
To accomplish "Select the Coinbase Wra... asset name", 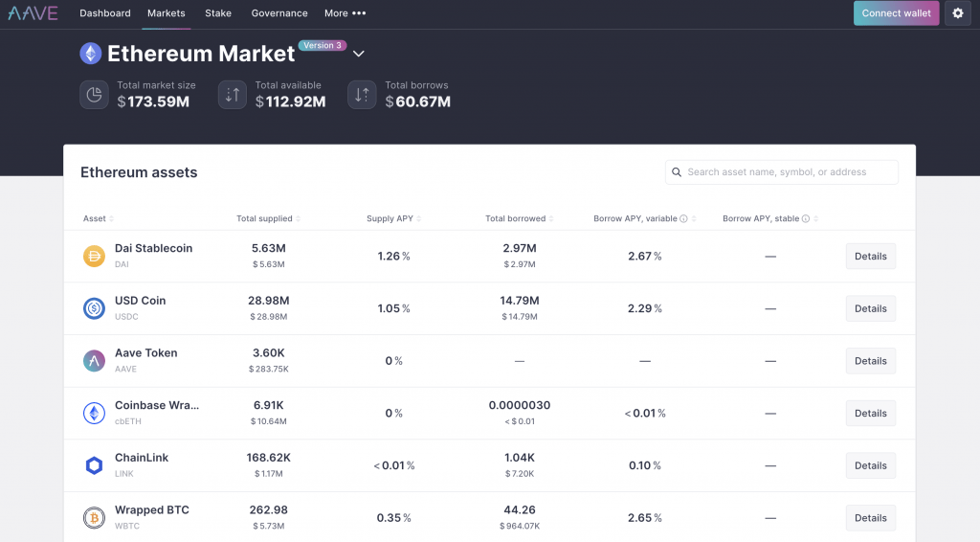I will pyautogui.click(x=157, y=405).
